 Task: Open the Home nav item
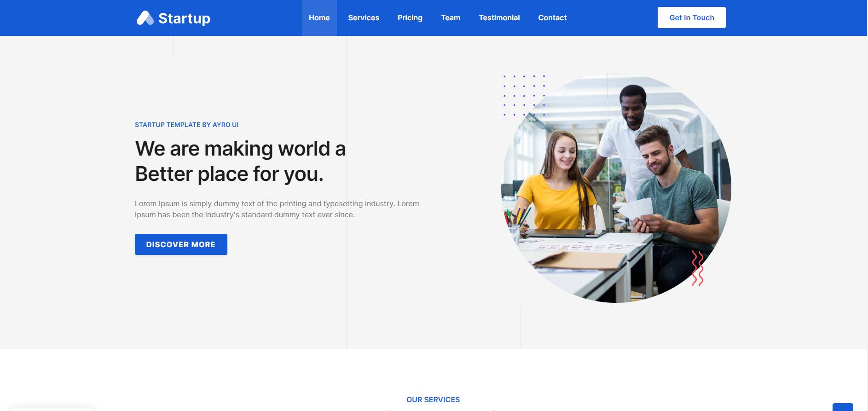pyautogui.click(x=319, y=18)
